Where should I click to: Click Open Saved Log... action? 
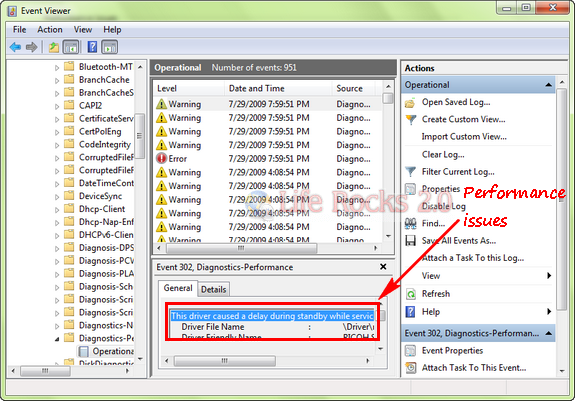(456, 102)
